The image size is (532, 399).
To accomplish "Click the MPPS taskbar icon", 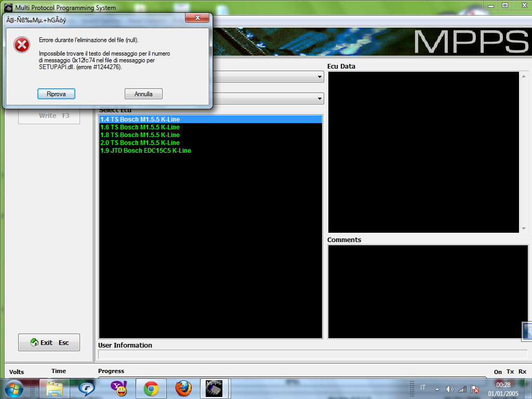I will point(215,389).
